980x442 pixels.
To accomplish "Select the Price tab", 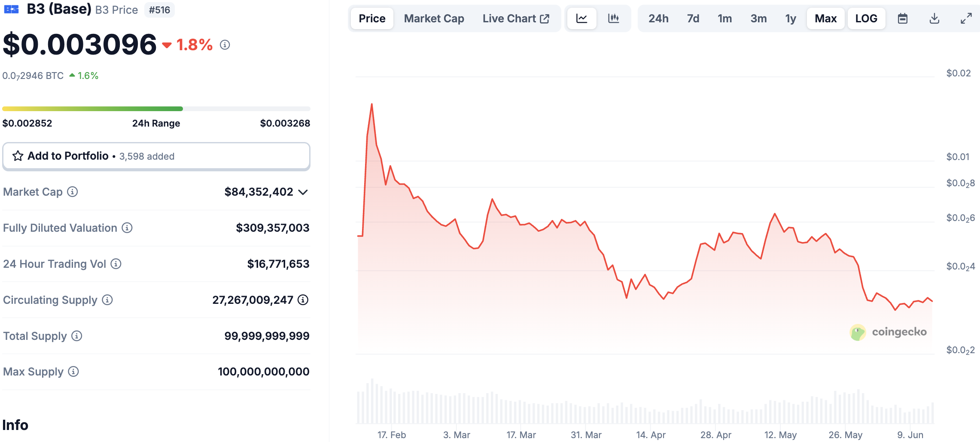I will [x=372, y=18].
